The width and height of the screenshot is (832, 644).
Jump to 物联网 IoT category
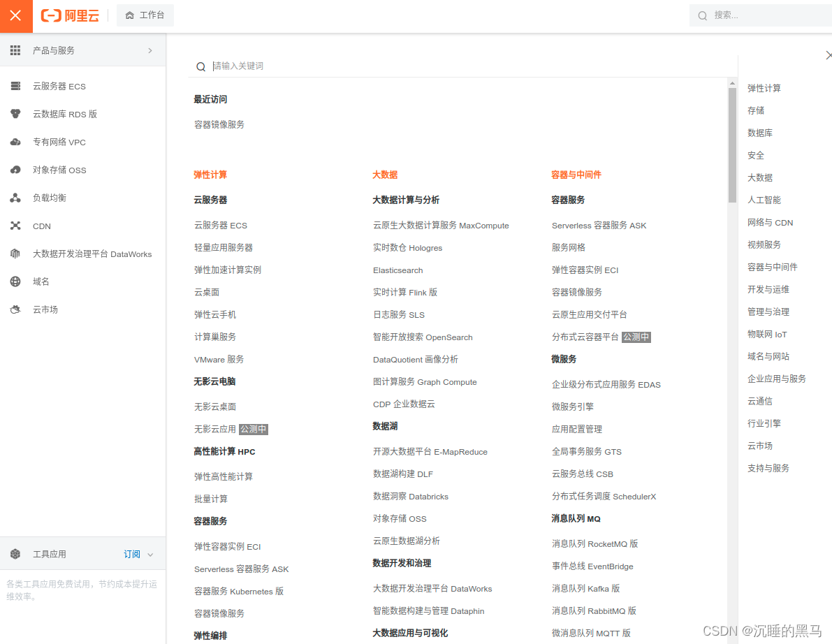767,334
